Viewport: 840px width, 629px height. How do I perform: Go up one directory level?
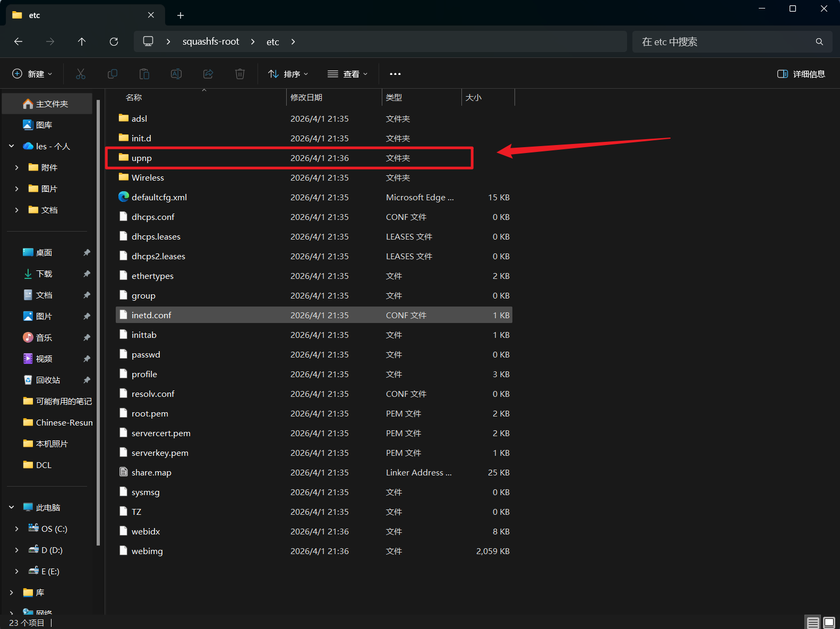(82, 41)
